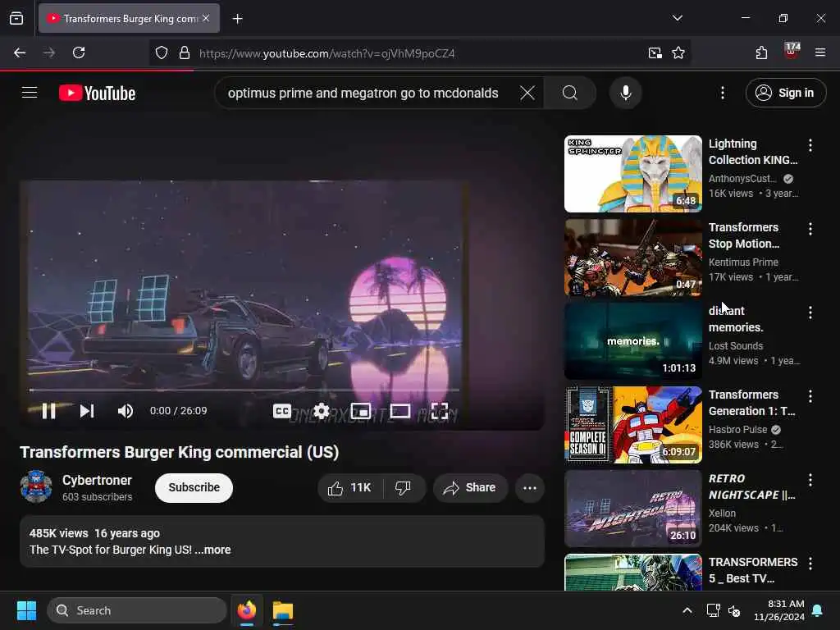Image resolution: width=840 pixels, height=630 pixels.
Task: Open the Firefox extensions puzzle icon
Action: point(761,52)
